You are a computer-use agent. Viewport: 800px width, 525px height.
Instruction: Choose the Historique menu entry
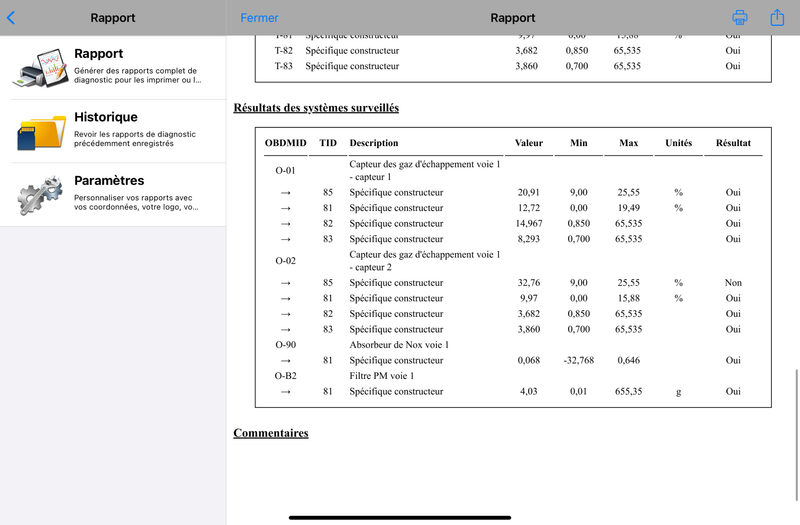tap(113, 131)
